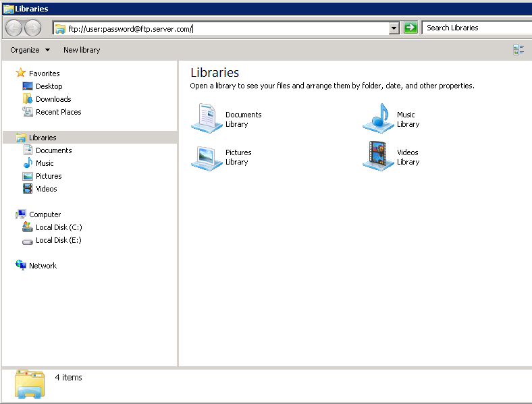This screenshot has width=532, height=404.
Task: Click the Pictures Library label
Action: [238, 157]
